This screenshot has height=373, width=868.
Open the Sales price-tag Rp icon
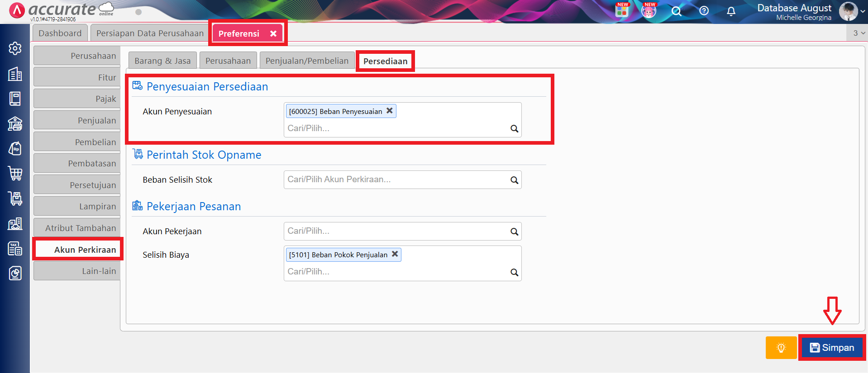[15, 148]
